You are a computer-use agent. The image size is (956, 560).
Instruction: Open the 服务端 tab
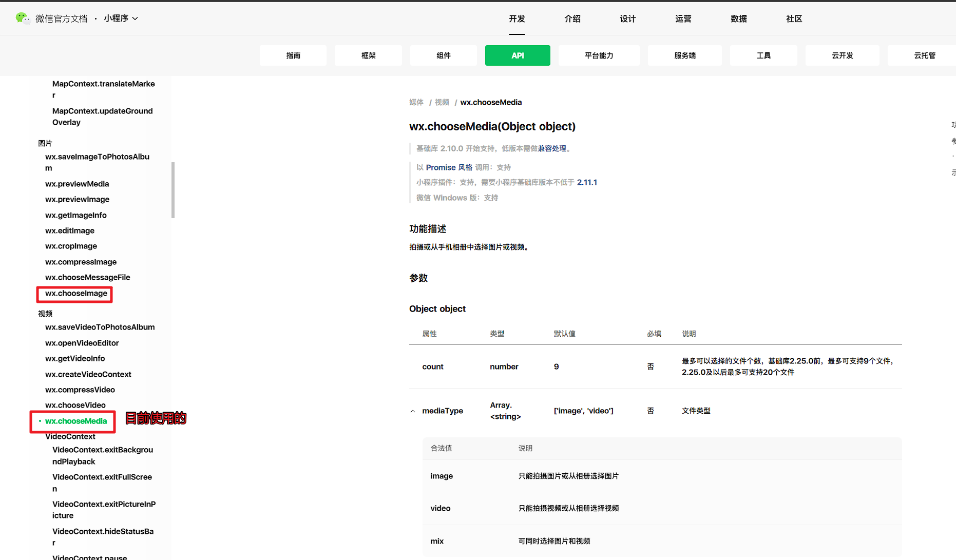[685, 55]
